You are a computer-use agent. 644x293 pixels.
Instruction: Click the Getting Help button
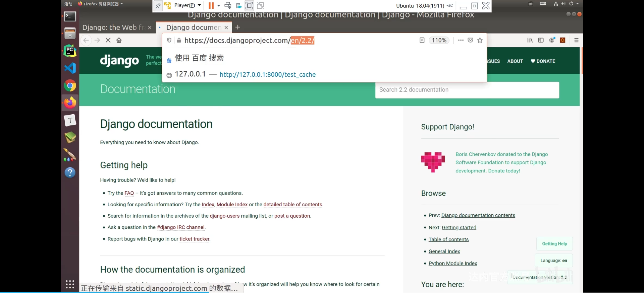[554, 244]
